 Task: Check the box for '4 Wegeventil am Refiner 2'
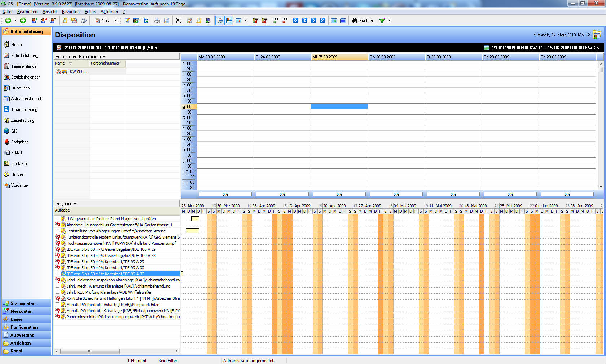57,219
